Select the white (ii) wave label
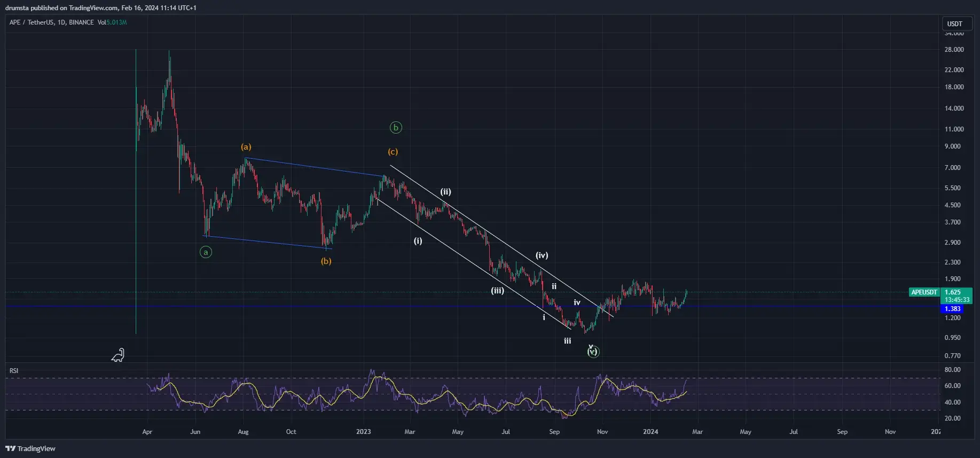 click(445, 192)
